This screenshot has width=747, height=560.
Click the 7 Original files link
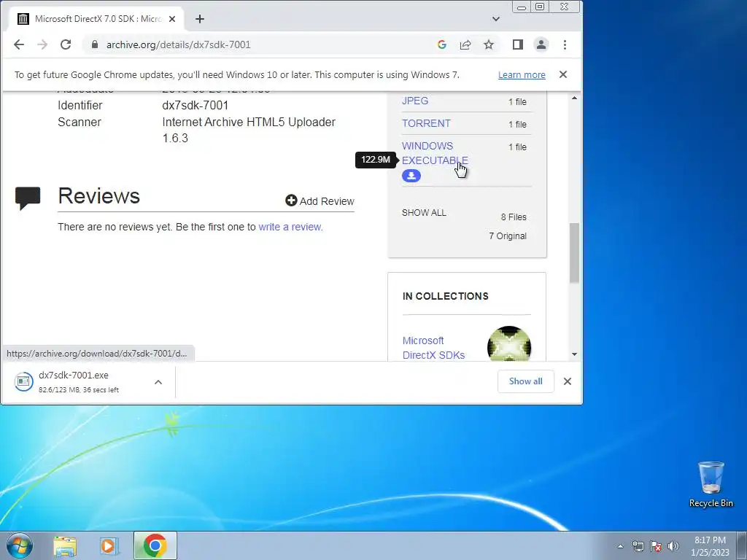click(x=508, y=236)
